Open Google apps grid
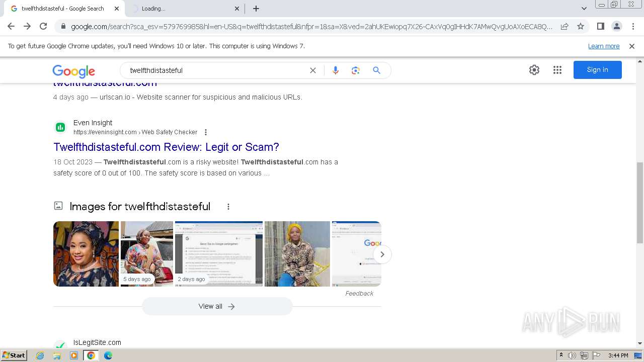The height and width of the screenshot is (362, 644). coord(557,70)
